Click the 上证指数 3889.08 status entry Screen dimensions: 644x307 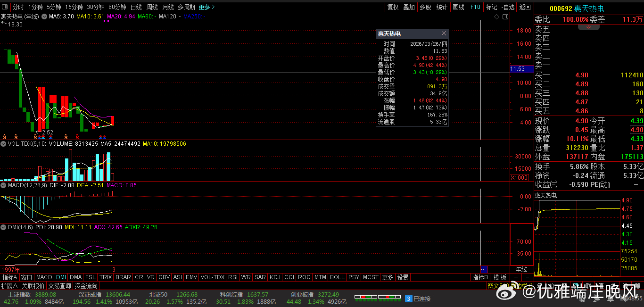pyautogui.click(x=32, y=294)
